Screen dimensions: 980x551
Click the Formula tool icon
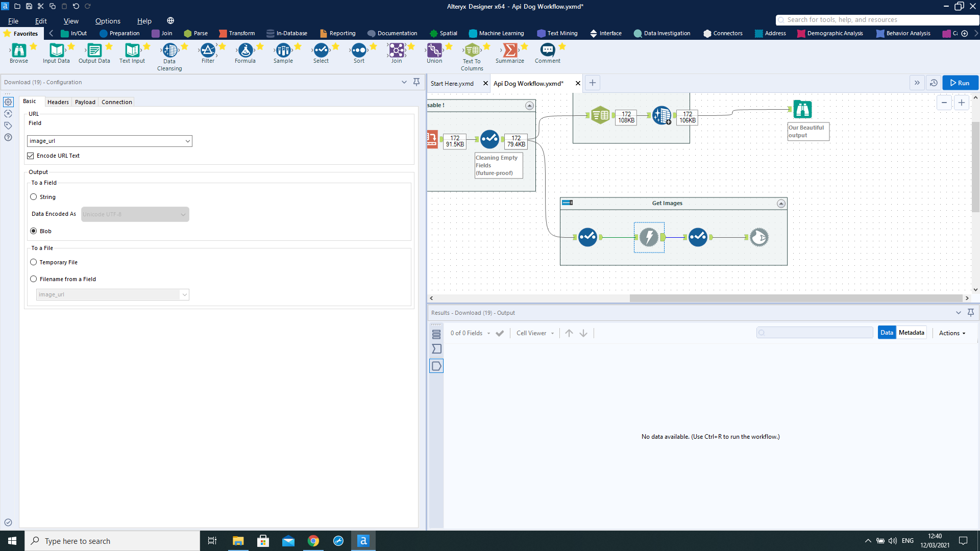(x=245, y=50)
